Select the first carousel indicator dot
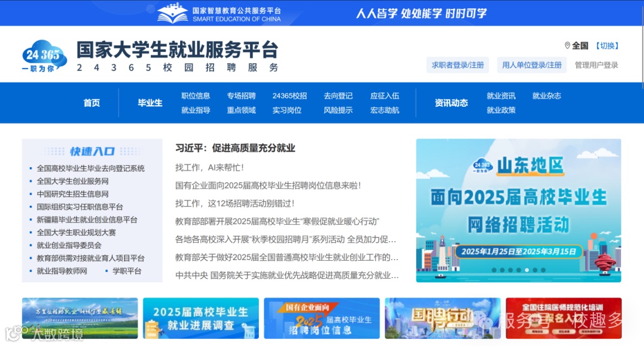This screenshot has width=644, height=346. coord(494,270)
